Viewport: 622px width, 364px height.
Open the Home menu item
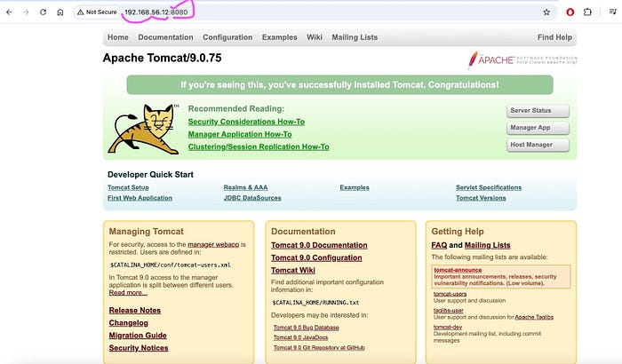tap(118, 37)
